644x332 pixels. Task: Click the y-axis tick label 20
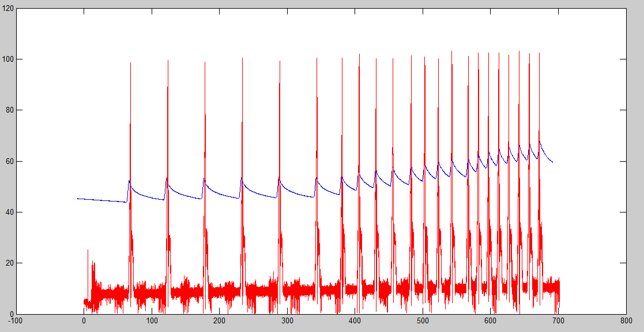click(x=9, y=263)
